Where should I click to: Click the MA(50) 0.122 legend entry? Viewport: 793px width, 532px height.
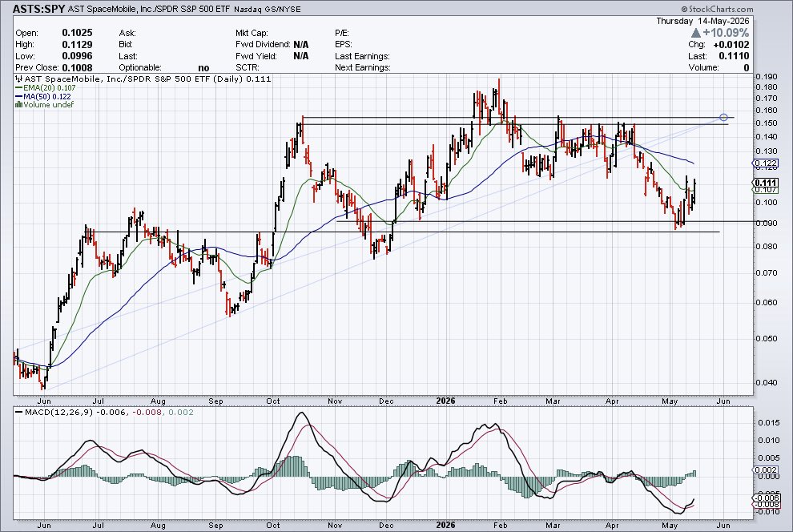43,96
